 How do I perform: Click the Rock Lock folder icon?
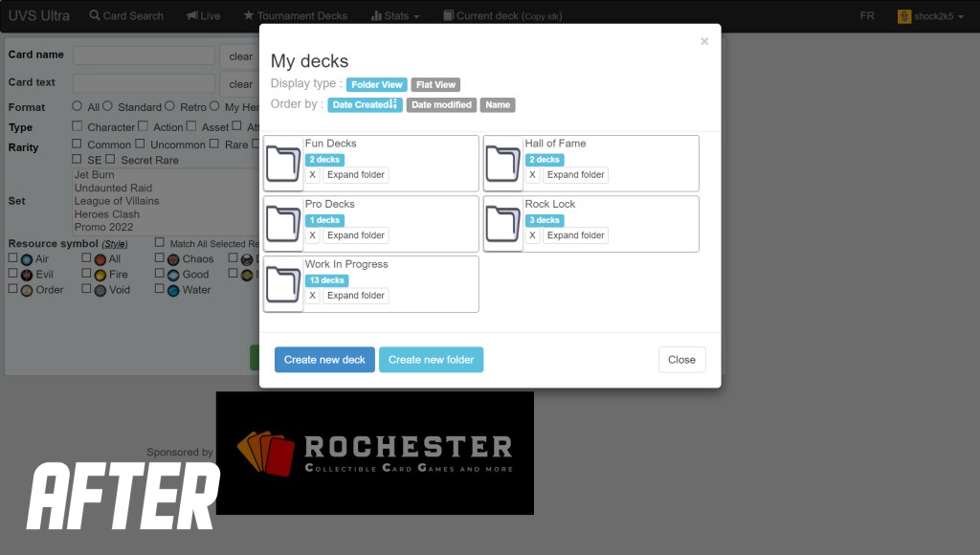coord(503,224)
